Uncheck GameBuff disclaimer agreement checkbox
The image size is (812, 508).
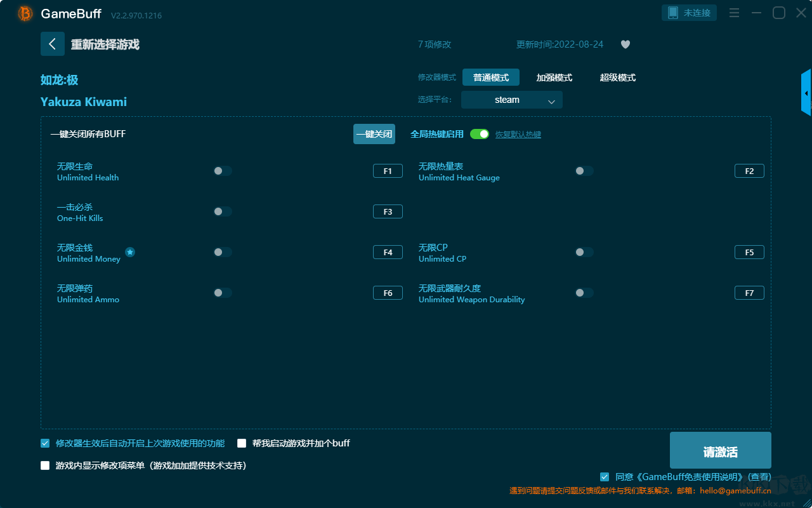tap(605, 476)
